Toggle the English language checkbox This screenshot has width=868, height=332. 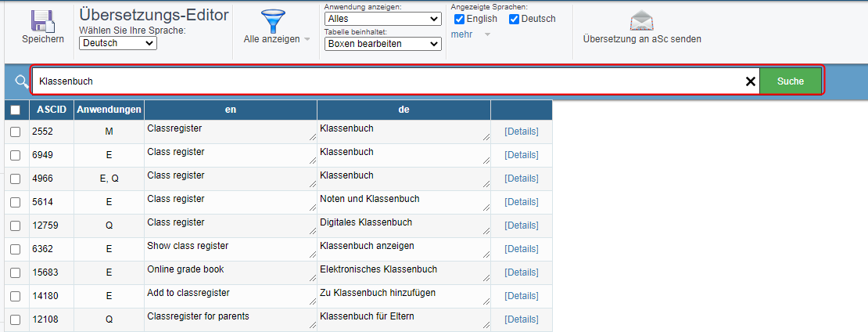pyautogui.click(x=459, y=20)
